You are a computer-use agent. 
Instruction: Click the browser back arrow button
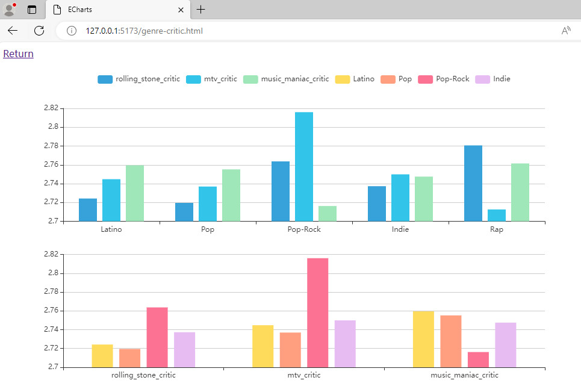(x=13, y=31)
